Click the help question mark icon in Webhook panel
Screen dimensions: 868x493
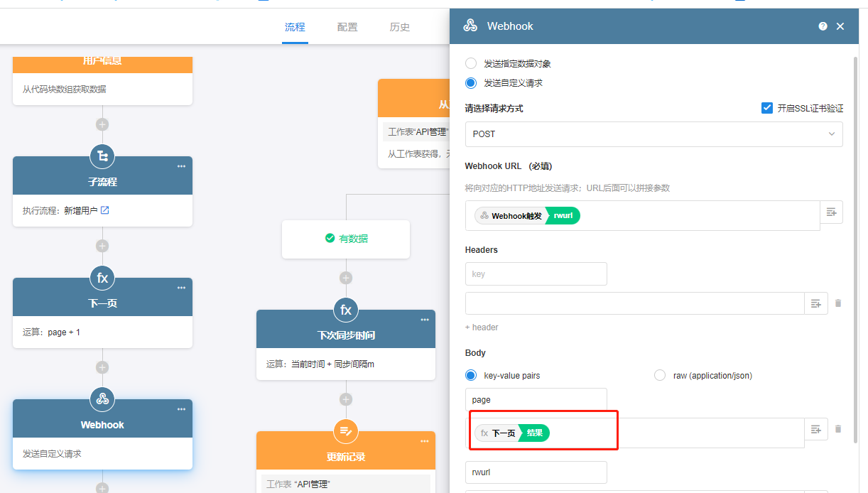(x=823, y=26)
